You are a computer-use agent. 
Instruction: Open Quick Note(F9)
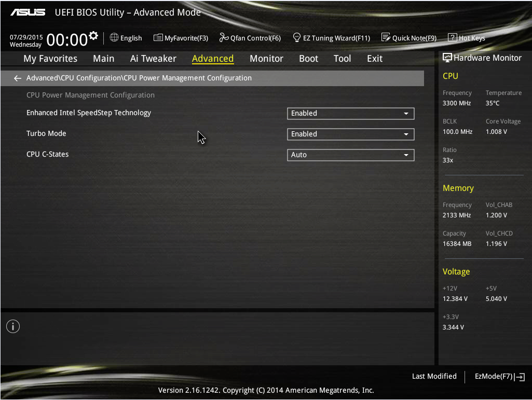click(x=409, y=38)
